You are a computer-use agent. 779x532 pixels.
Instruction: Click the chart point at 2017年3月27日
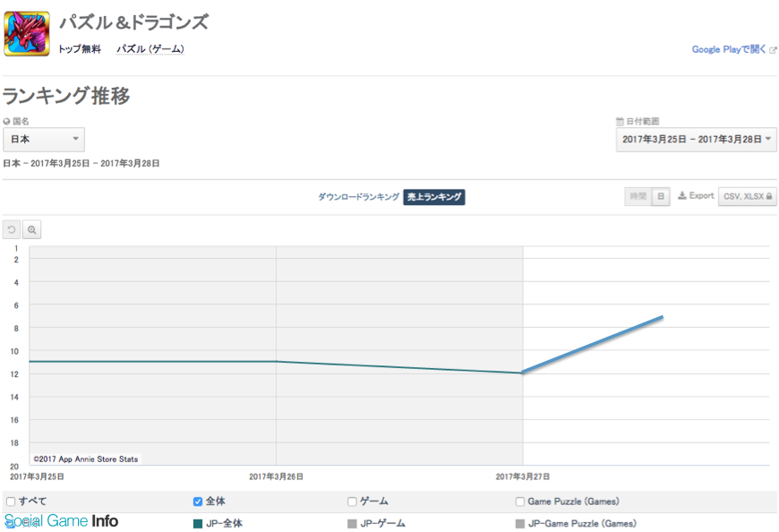pos(523,373)
